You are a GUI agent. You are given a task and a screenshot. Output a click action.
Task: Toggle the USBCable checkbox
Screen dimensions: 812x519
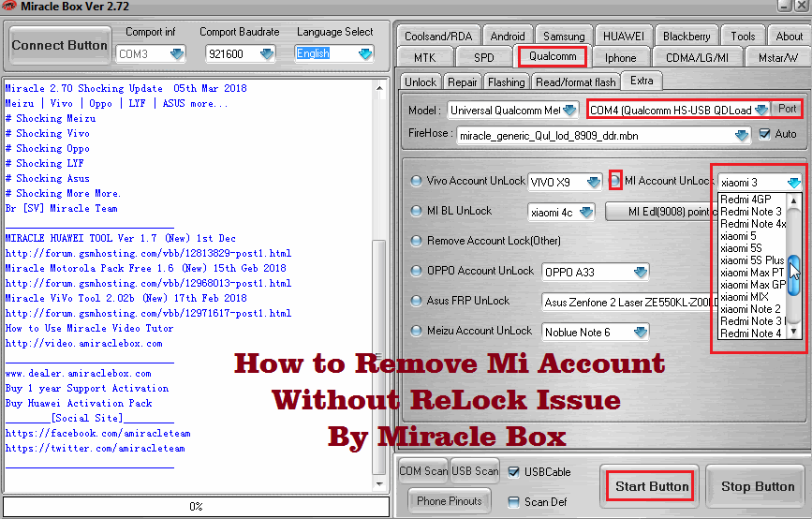pyautogui.click(x=513, y=472)
